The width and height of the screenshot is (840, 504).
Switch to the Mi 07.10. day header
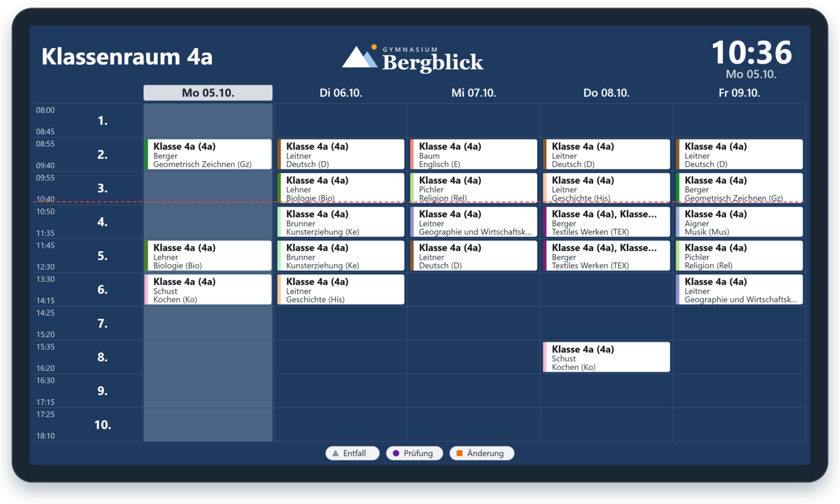[x=473, y=93]
